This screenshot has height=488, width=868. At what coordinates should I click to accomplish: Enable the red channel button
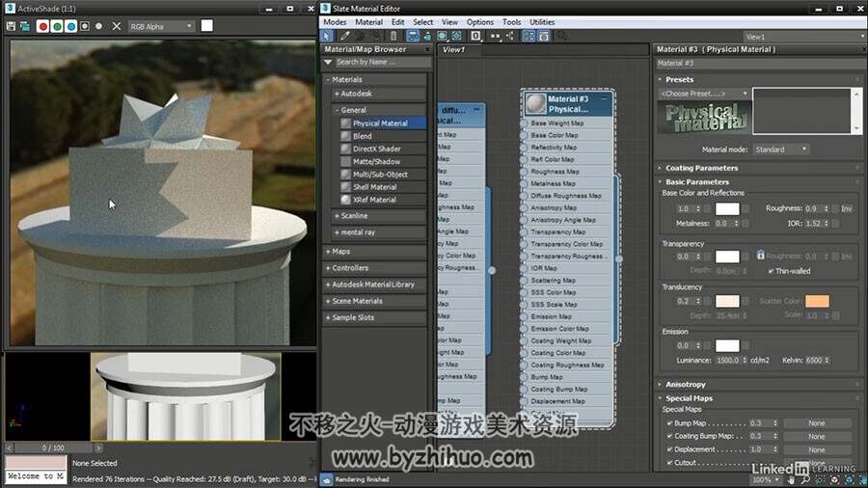tap(42, 26)
